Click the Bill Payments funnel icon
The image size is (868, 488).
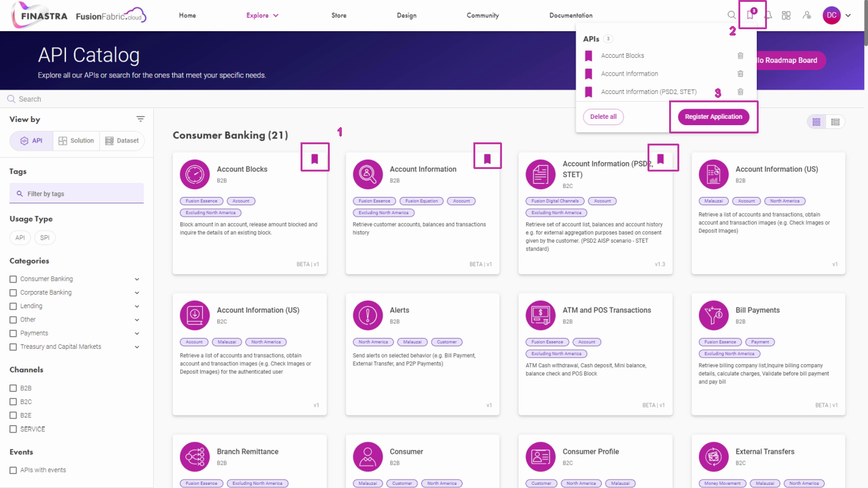coord(713,315)
